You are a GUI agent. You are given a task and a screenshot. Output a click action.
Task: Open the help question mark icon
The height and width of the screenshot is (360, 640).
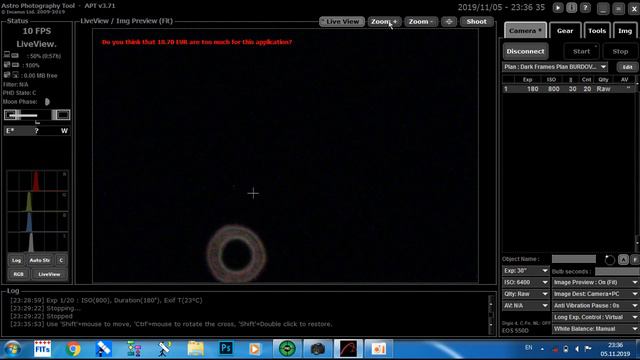coord(585,8)
